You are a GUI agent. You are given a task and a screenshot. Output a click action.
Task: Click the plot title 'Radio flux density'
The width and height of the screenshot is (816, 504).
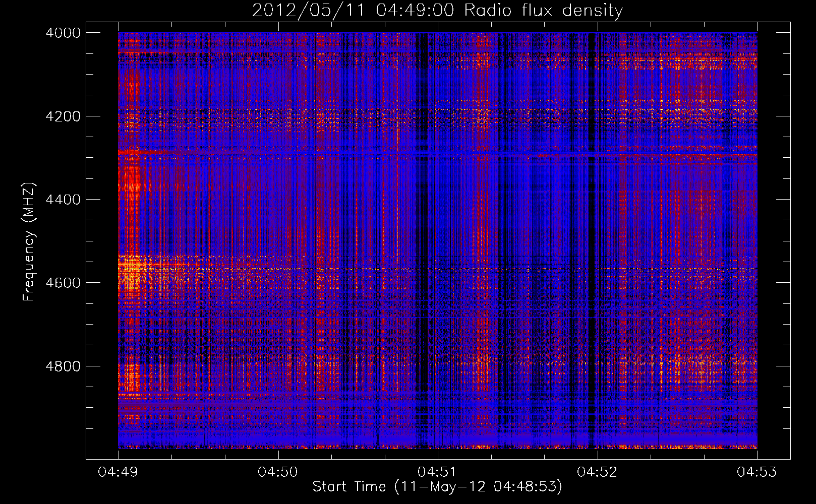[x=543, y=11]
